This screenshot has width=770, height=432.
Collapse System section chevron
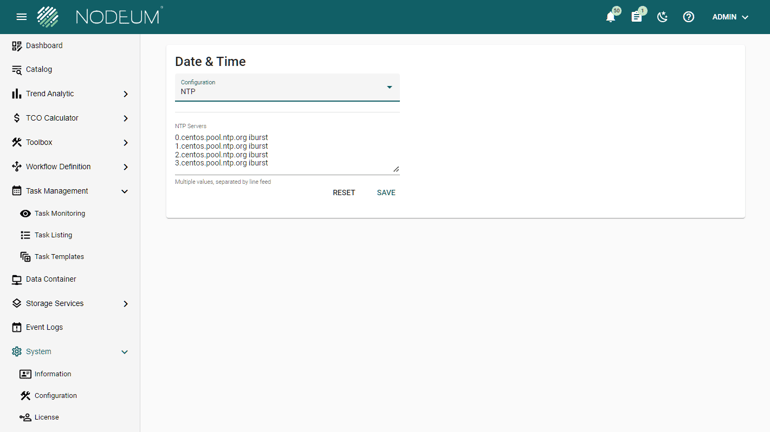(x=125, y=352)
